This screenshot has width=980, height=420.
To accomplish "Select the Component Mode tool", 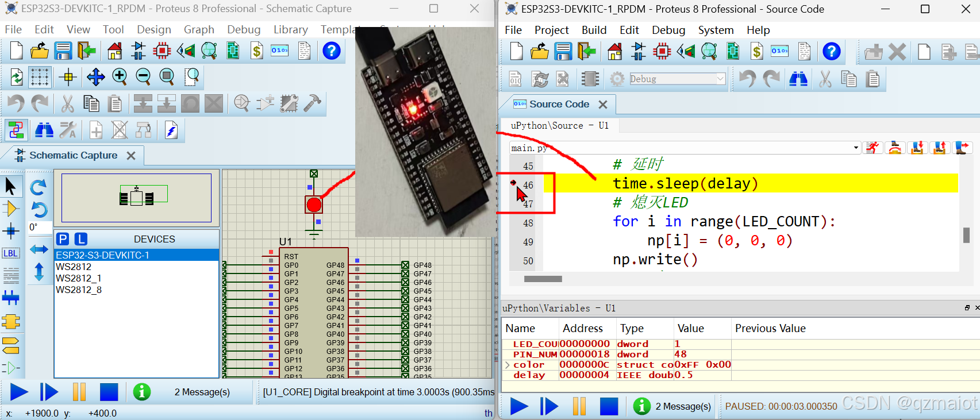I will point(10,209).
